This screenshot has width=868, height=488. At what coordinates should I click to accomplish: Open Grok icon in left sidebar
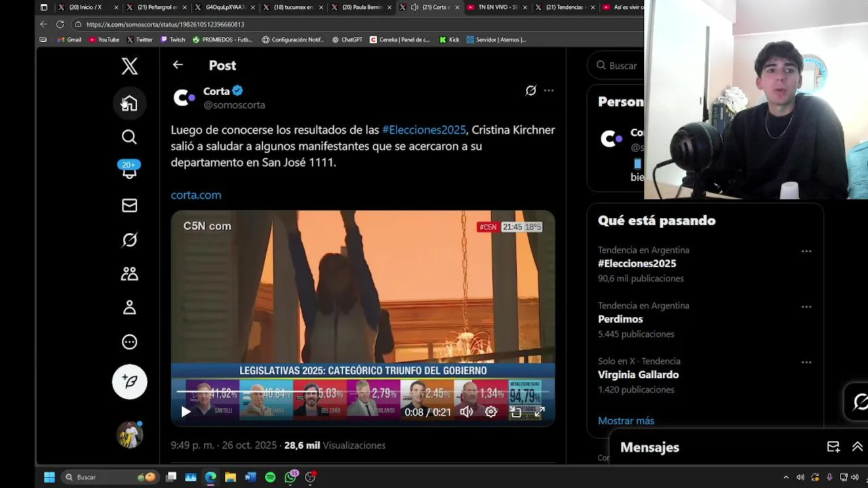coord(130,240)
